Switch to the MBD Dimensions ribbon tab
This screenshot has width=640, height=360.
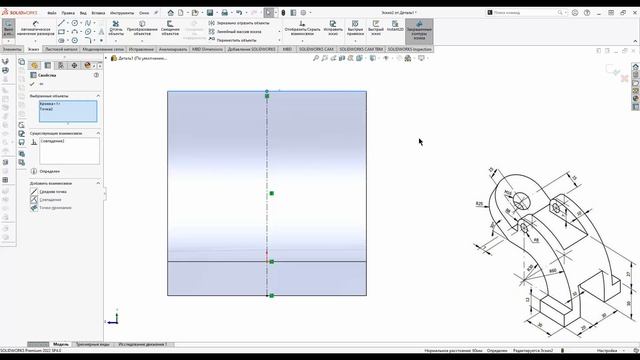pos(207,49)
